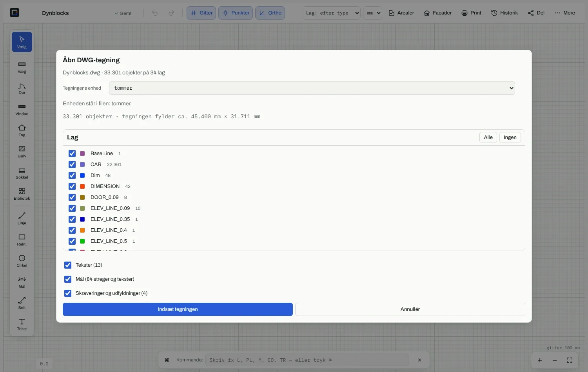Select the Linje line tool
This screenshot has height=372, width=588.
(22, 219)
